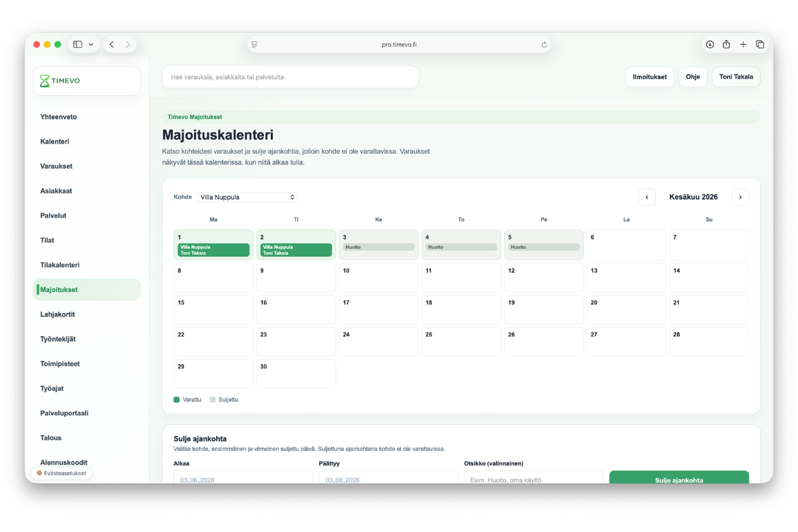Image resolution: width=798 pixels, height=532 pixels.
Task: Open Safari downloads icon
Action: tap(710, 45)
